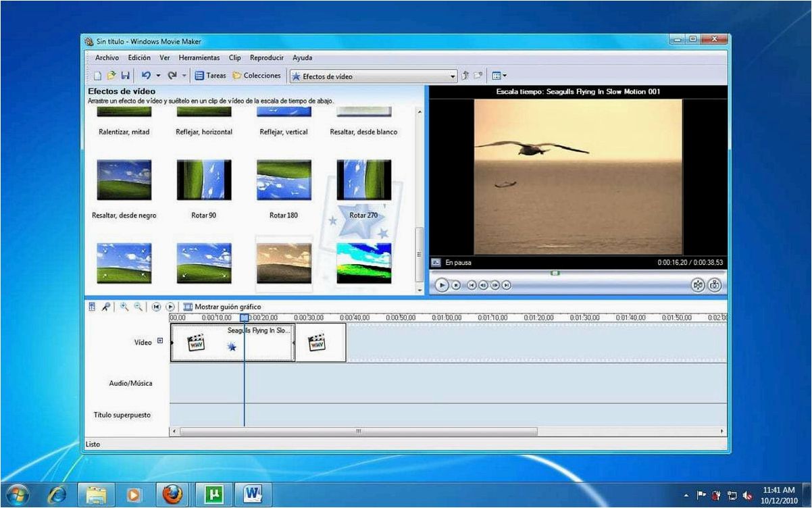Open a project with the folder toolbar icon

point(111,76)
